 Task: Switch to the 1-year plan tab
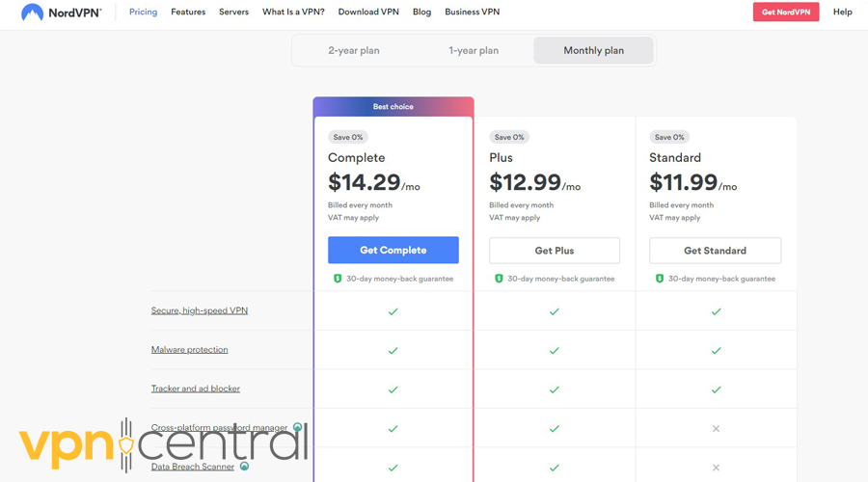(x=474, y=50)
